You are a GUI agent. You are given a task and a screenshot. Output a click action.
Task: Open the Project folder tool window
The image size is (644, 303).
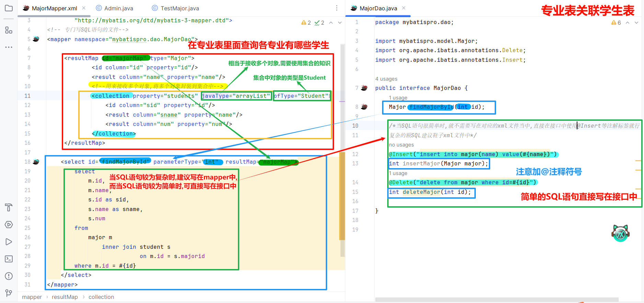point(9,8)
